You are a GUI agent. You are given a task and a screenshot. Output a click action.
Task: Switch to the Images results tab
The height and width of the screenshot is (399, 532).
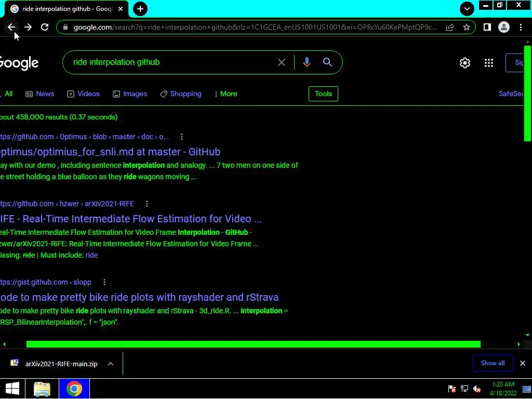(x=130, y=94)
